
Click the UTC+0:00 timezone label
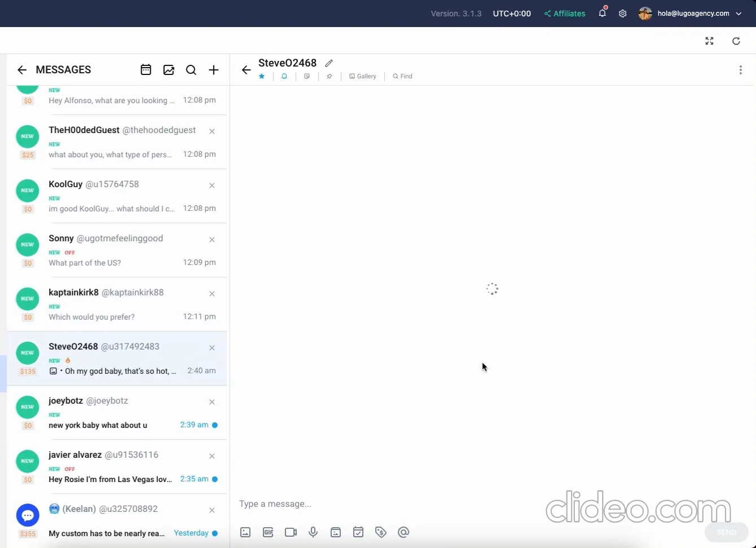pos(512,14)
